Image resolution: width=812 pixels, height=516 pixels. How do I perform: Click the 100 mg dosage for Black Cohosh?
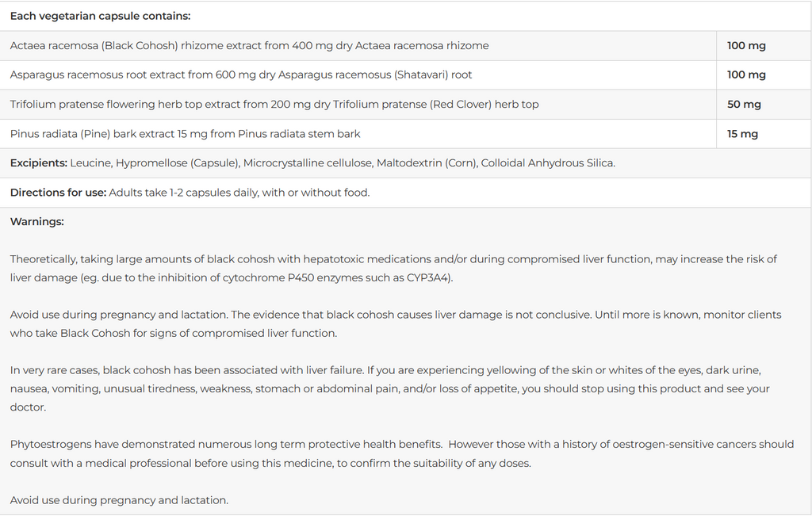(746, 46)
